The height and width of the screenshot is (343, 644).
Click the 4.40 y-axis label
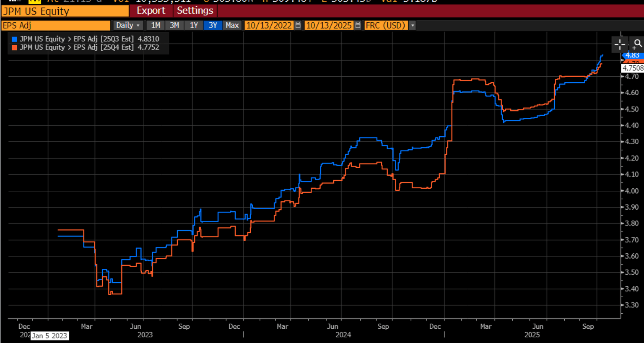pyautogui.click(x=632, y=125)
